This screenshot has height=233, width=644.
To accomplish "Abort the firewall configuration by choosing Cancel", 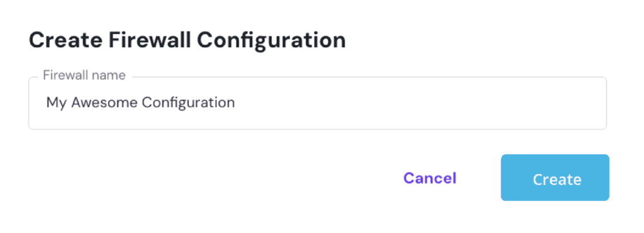I will click(430, 178).
